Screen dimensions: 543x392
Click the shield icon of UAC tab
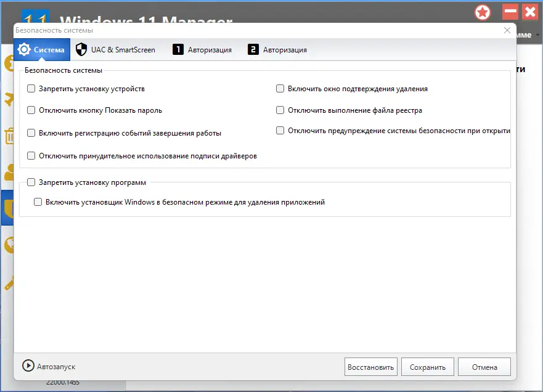(81, 49)
